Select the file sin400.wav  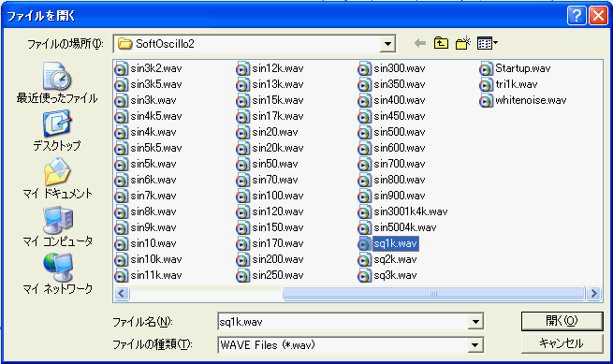pos(392,100)
